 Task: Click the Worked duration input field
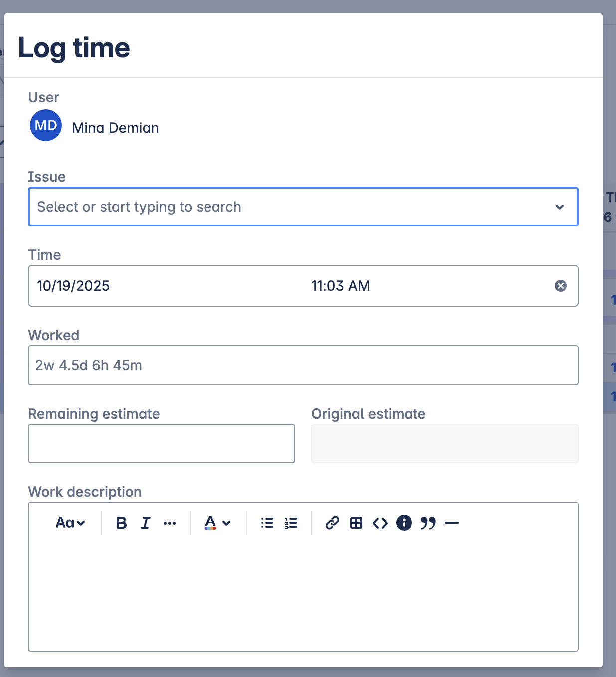[303, 365]
